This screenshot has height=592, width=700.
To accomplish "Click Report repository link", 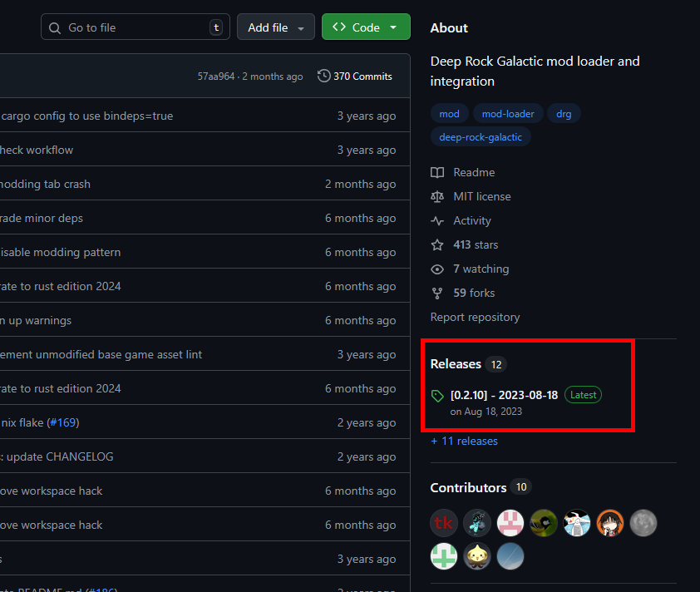I will [x=475, y=317].
